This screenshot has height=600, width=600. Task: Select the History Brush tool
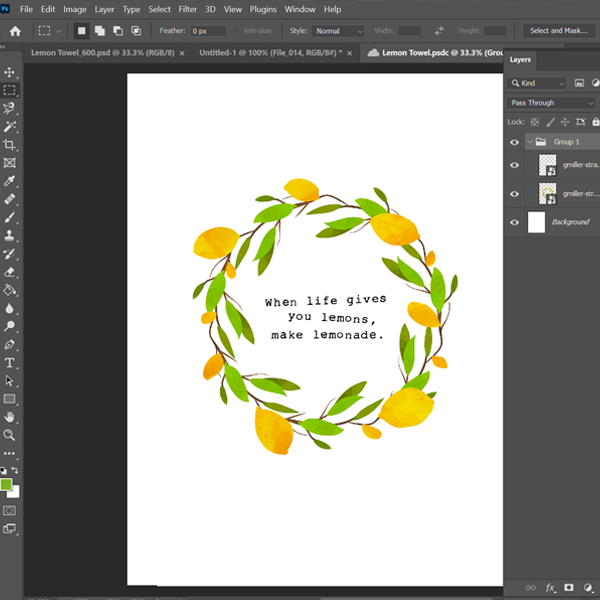point(10,254)
